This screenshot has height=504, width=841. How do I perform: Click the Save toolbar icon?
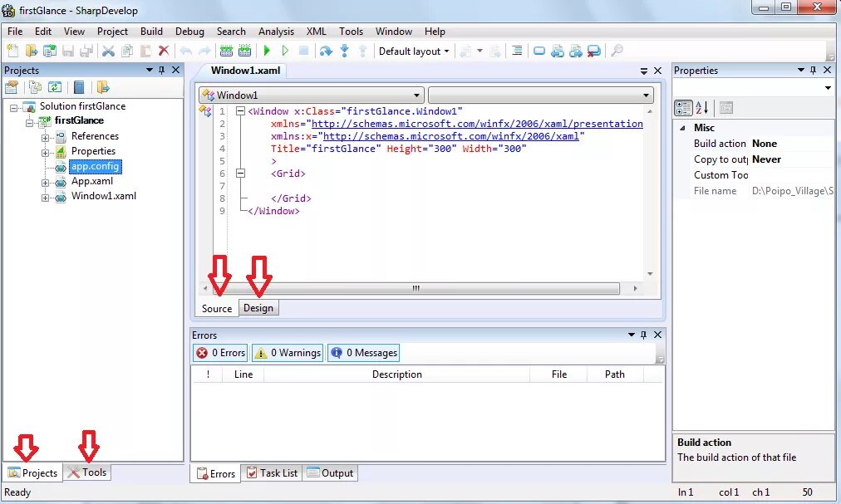[x=67, y=51]
